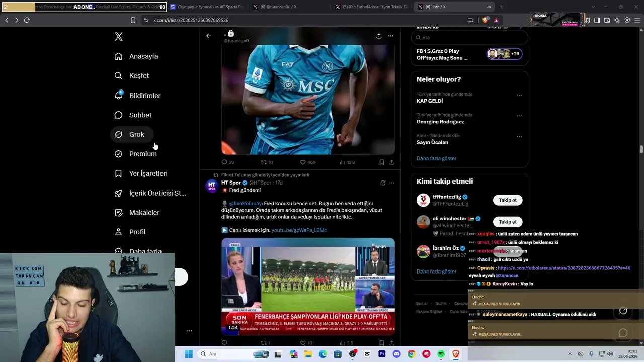
Task: Open the futbolarena status link in chat
Action: (564, 268)
